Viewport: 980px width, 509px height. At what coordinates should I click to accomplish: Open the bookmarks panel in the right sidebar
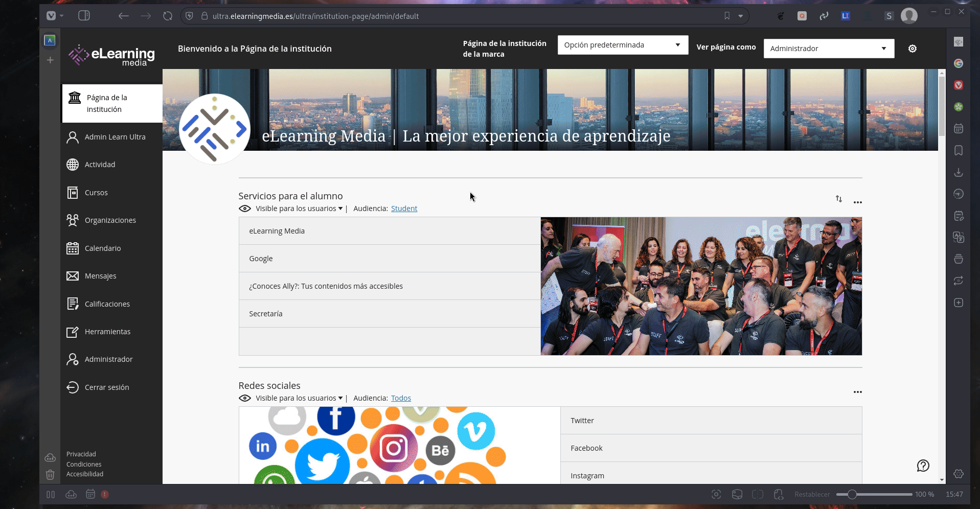tap(959, 150)
